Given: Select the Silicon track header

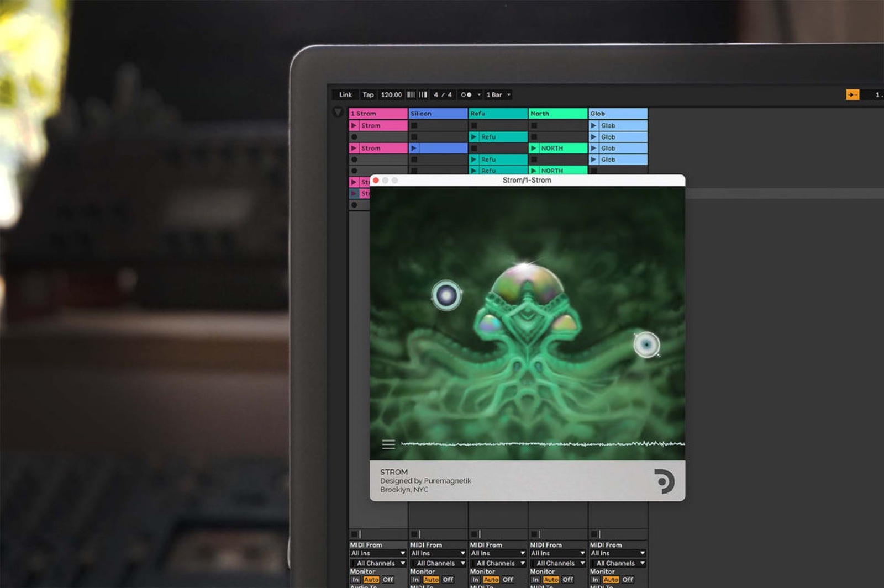Looking at the screenshot, I should click(x=438, y=114).
